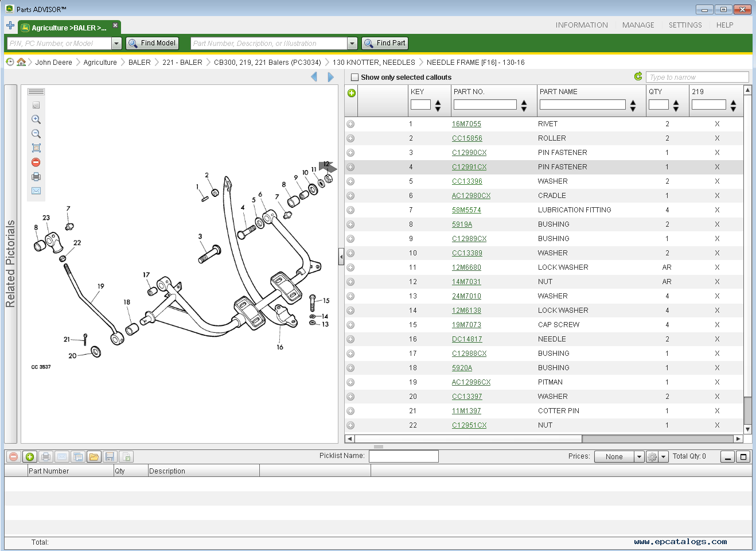Sort the QTY column with its arrows
756x551 pixels.
676,105
